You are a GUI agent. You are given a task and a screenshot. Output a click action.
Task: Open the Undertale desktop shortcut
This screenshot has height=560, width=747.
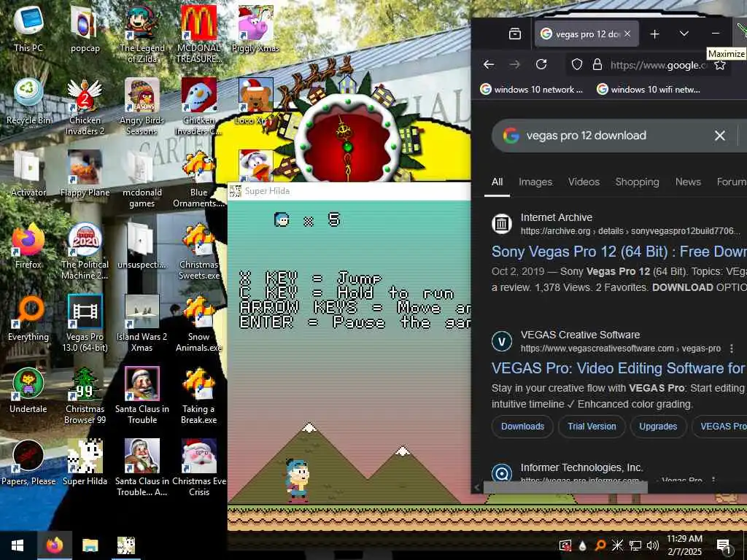(28, 391)
